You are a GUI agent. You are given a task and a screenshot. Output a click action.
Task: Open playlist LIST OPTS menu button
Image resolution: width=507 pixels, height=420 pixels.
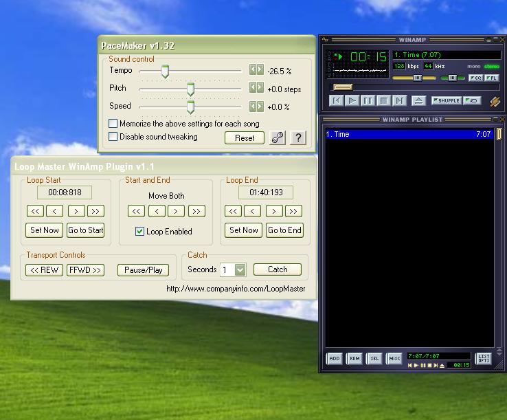(x=484, y=359)
